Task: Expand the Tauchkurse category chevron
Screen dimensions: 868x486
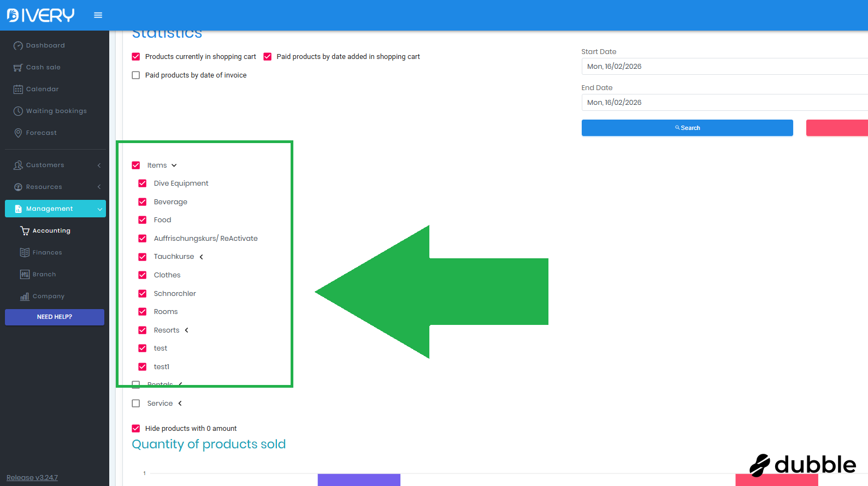Action: point(201,257)
